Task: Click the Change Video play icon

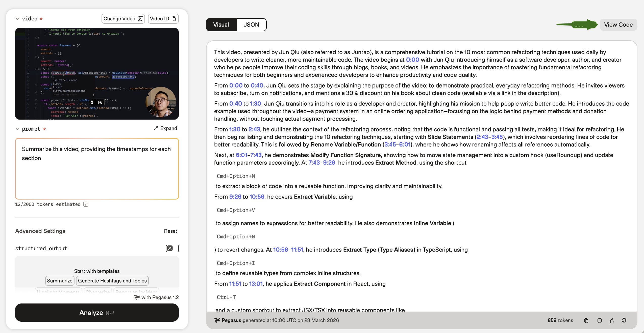Action: 140,19
